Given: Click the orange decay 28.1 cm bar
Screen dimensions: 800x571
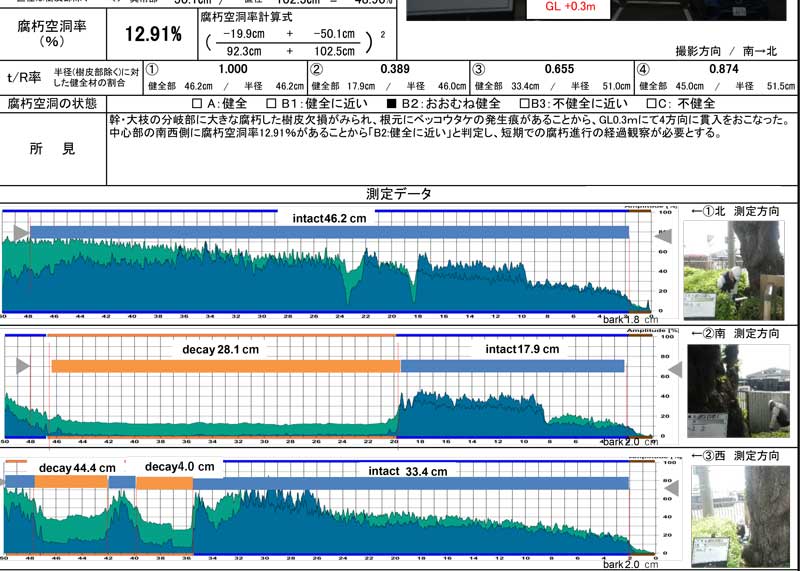Looking at the screenshot, I should pos(226,366).
